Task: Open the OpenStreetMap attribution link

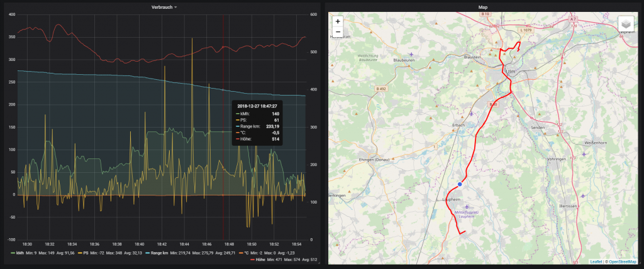Action: click(621, 261)
